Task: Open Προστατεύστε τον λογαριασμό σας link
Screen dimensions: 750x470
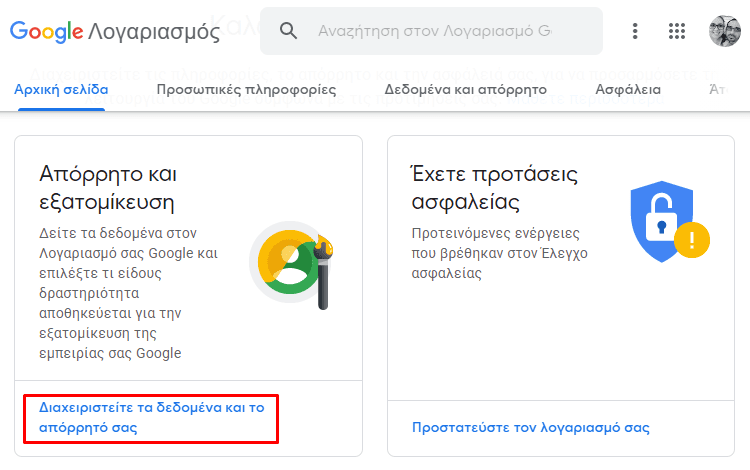Action: [530, 427]
